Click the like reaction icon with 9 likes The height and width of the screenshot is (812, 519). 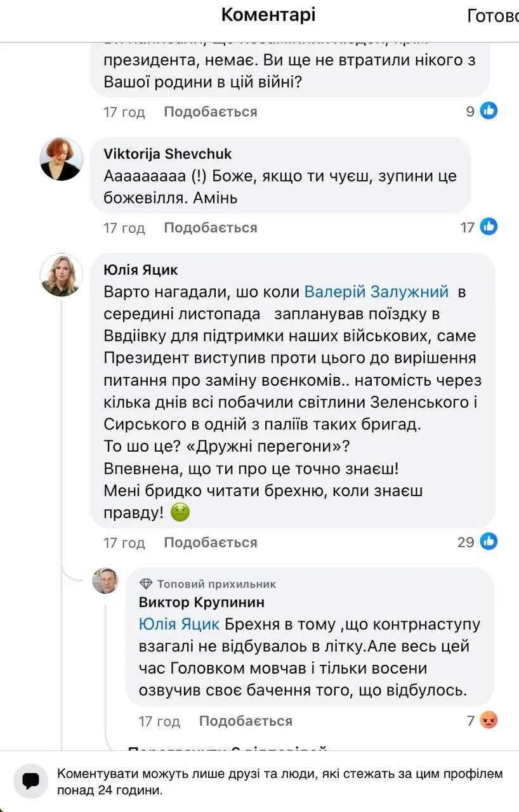489,111
